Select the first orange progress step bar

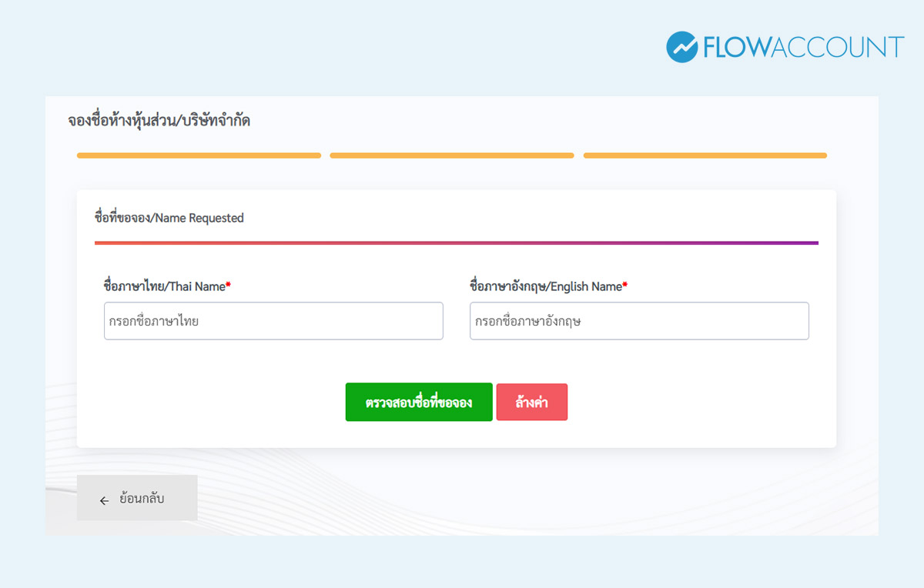pyautogui.click(x=199, y=155)
